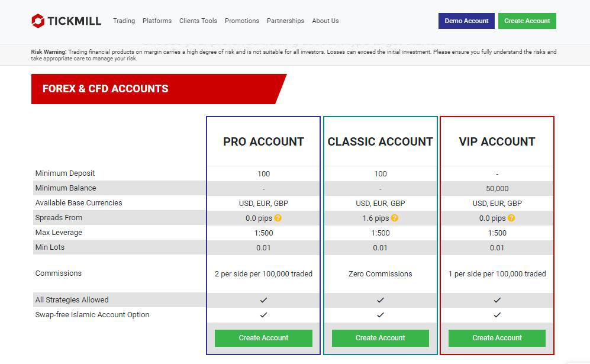This screenshot has height=364, width=590.
Task: Open the help icon beside Pro 0.0 pips
Action: coord(278,218)
